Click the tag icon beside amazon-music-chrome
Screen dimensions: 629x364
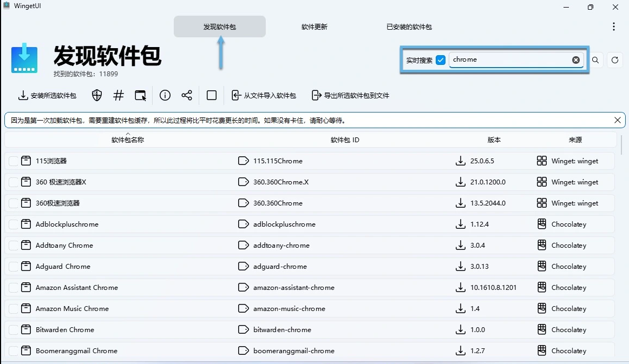point(243,309)
